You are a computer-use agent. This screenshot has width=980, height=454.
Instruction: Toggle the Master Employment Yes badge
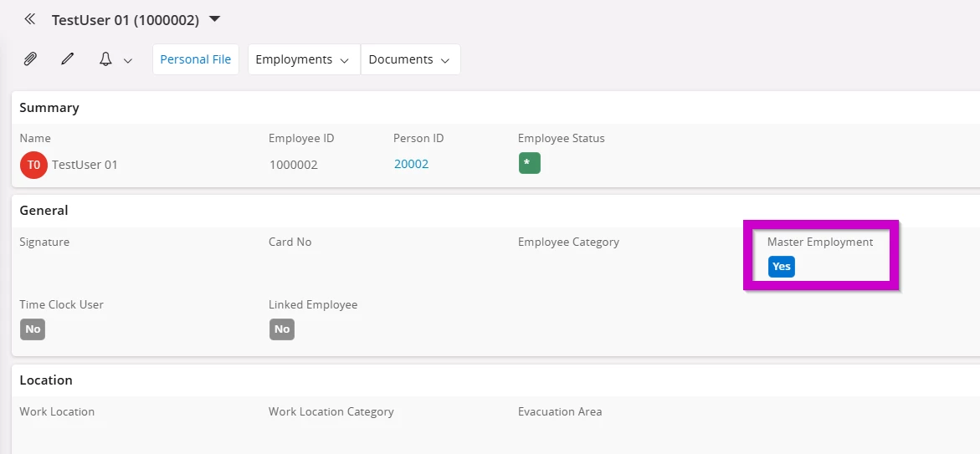coord(782,266)
